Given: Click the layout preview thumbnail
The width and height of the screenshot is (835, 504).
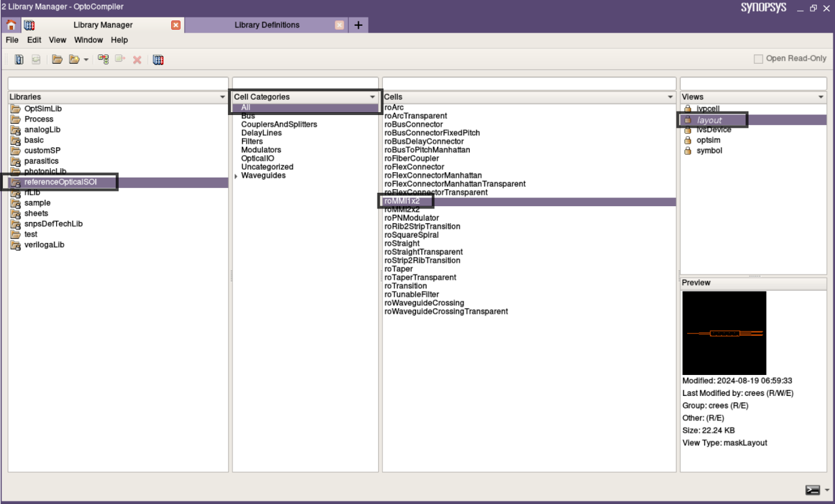Looking at the screenshot, I should [x=724, y=333].
